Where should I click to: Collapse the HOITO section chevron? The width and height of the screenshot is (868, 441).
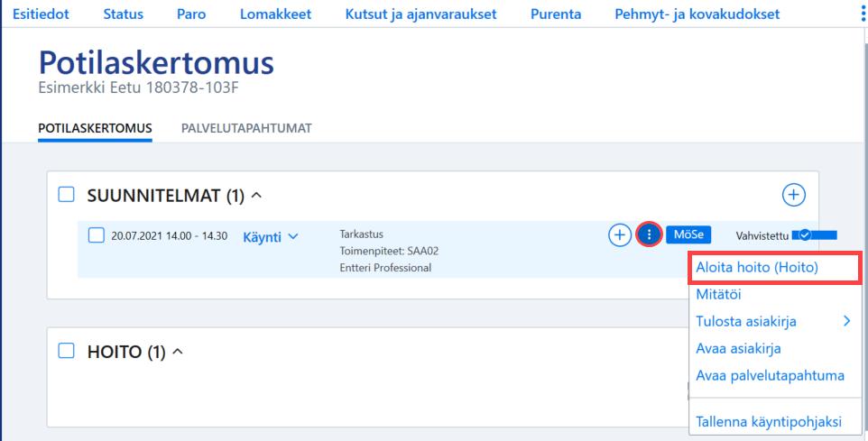178,352
